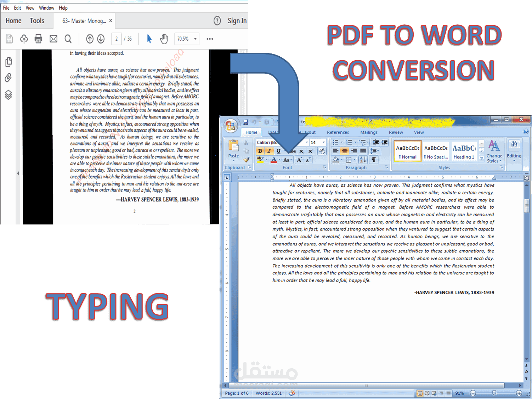Select the Hand tool in Adobe Reader
This screenshot has width=532, height=399.
point(164,39)
